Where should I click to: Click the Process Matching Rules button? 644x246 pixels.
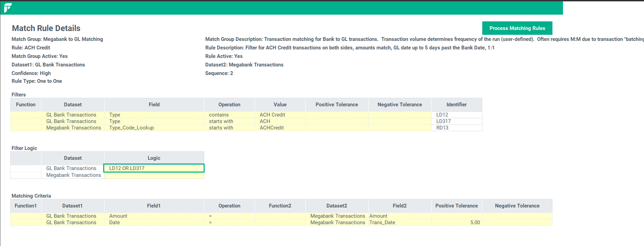517,28
